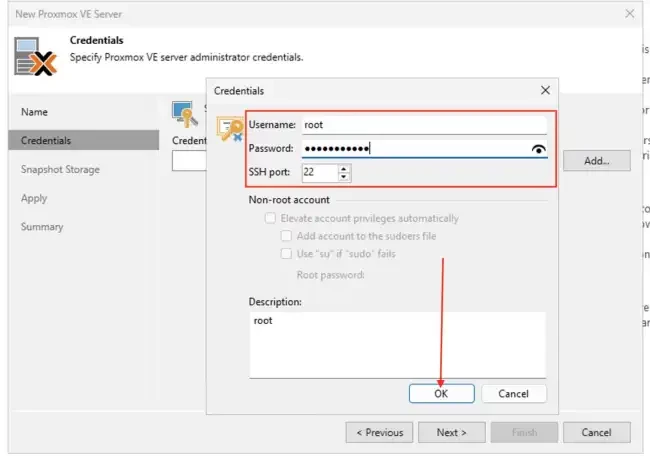The height and width of the screenshot is (460, 650).
Task: Click the monitor-with-key icon behind dialog
Action: tap(185, 114)
